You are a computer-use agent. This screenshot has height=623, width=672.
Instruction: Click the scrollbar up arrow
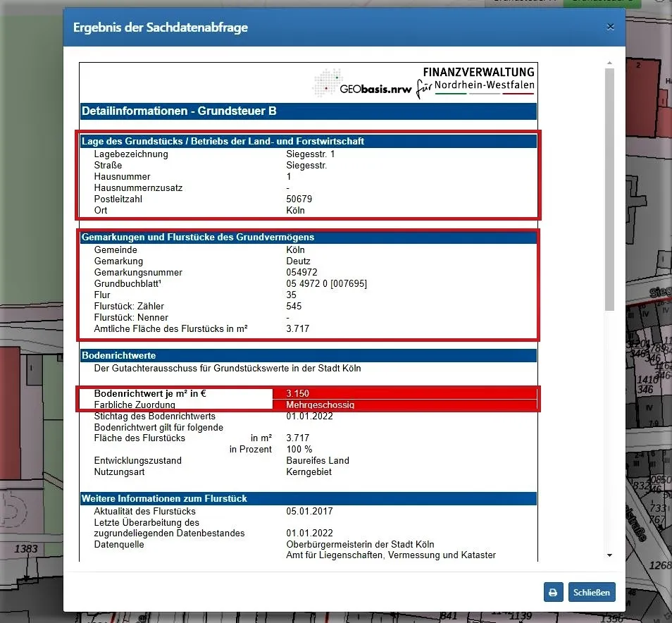[x=609, y=63]
